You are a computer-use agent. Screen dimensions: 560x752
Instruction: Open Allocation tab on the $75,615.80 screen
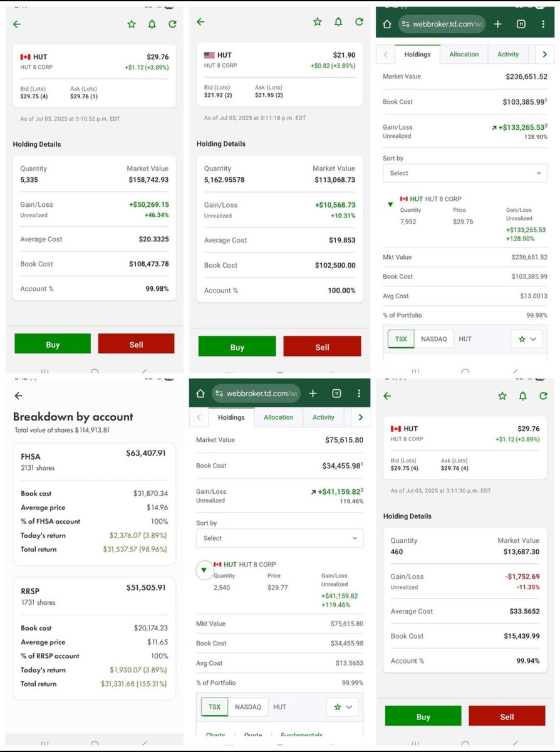click(x=279, y=417)
